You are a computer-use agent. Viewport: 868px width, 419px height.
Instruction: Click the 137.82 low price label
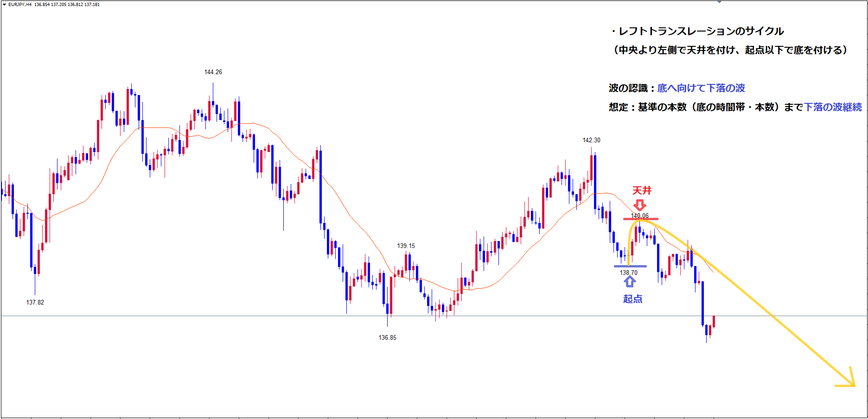[35, 302]
